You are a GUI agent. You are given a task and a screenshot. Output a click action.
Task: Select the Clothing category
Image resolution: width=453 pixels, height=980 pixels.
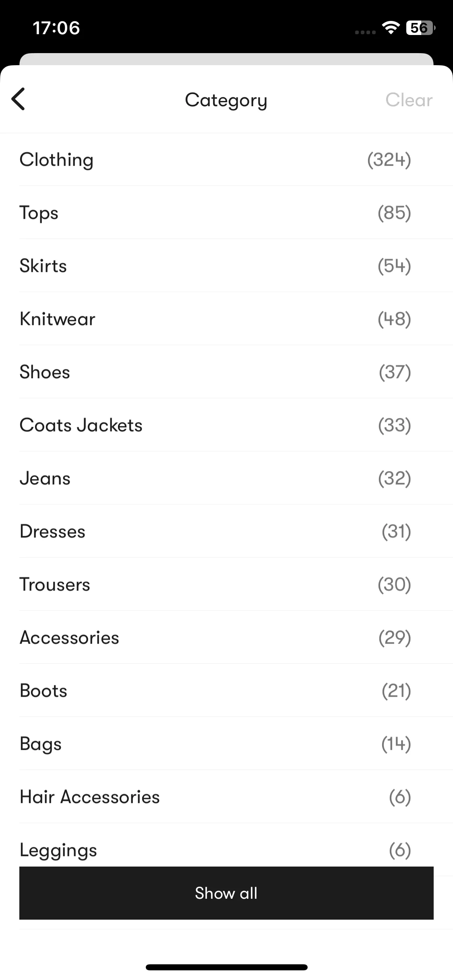226,159
